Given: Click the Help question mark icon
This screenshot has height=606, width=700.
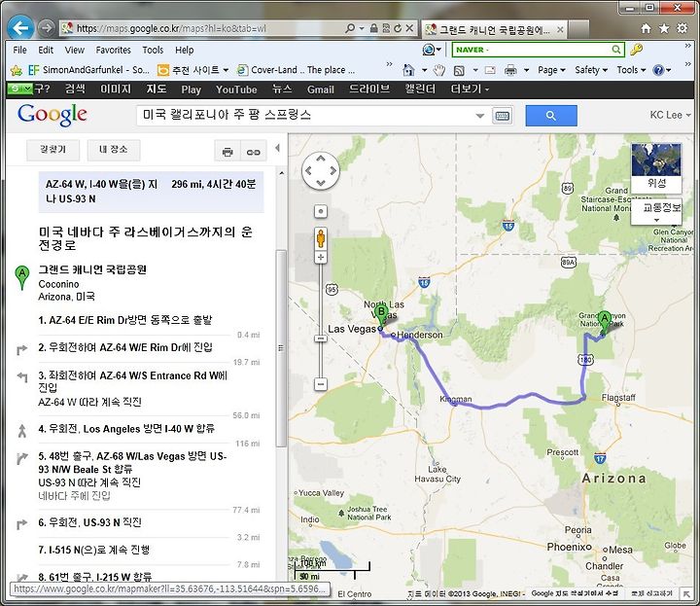Looking at the screenshot, I should click(658, 70).
